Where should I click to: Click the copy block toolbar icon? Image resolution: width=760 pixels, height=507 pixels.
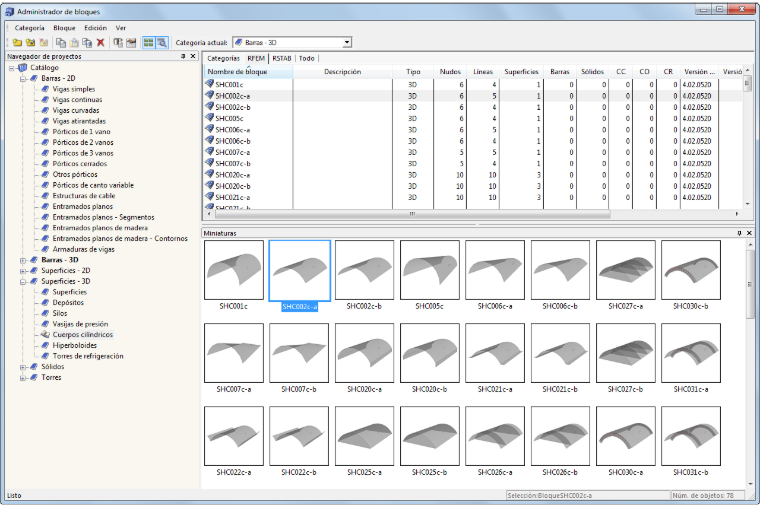point(61,43)
